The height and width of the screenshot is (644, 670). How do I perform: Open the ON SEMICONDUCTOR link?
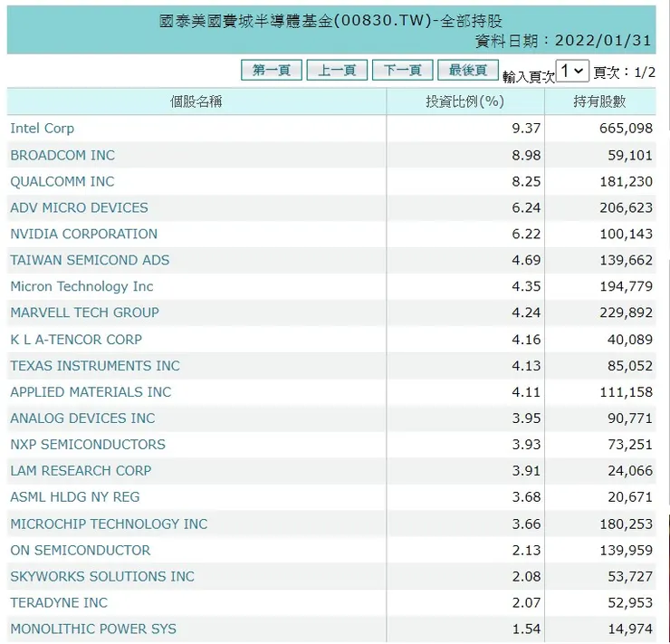point(81,550)
